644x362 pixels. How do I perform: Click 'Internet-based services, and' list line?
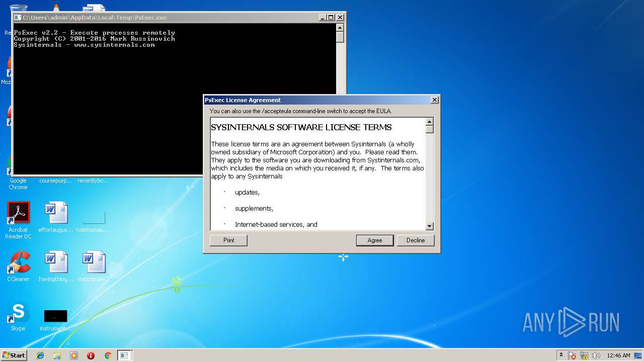(276, 225)
